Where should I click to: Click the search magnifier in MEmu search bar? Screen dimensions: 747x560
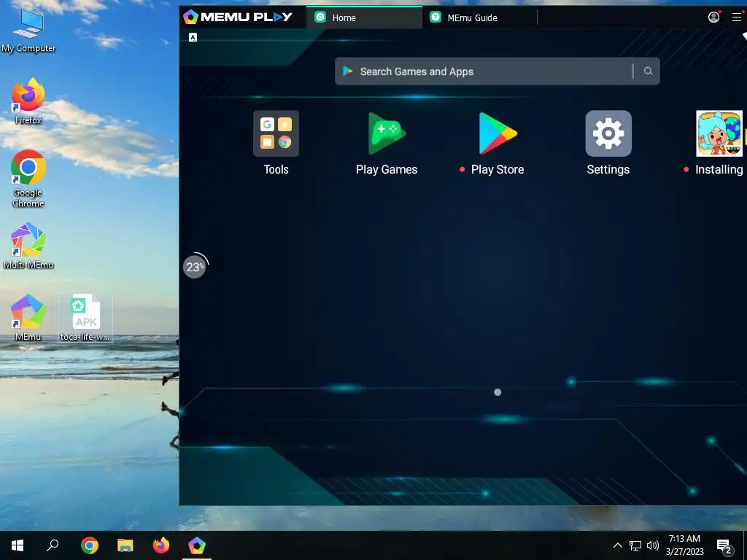[x=648, y=71]
